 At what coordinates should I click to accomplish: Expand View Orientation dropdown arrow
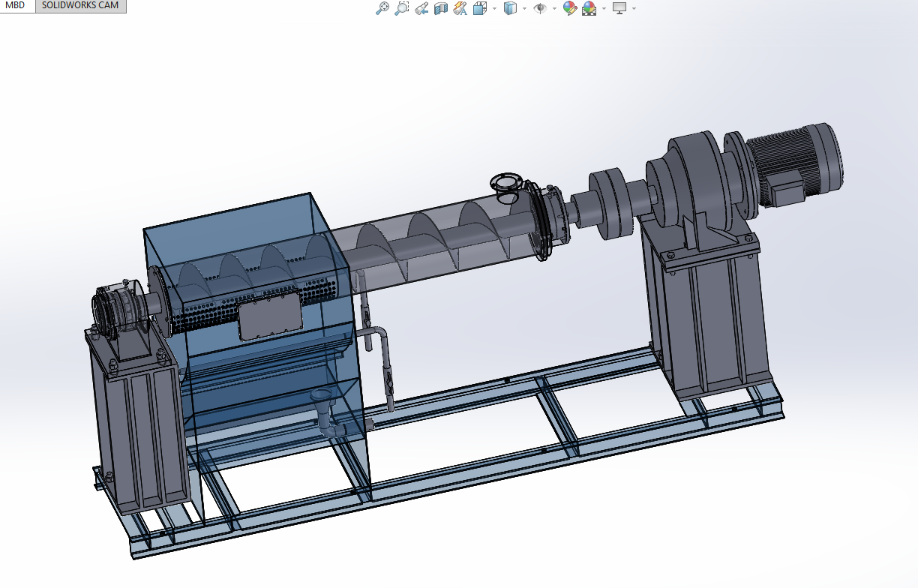pyautogui.click(x=493, y=8)
